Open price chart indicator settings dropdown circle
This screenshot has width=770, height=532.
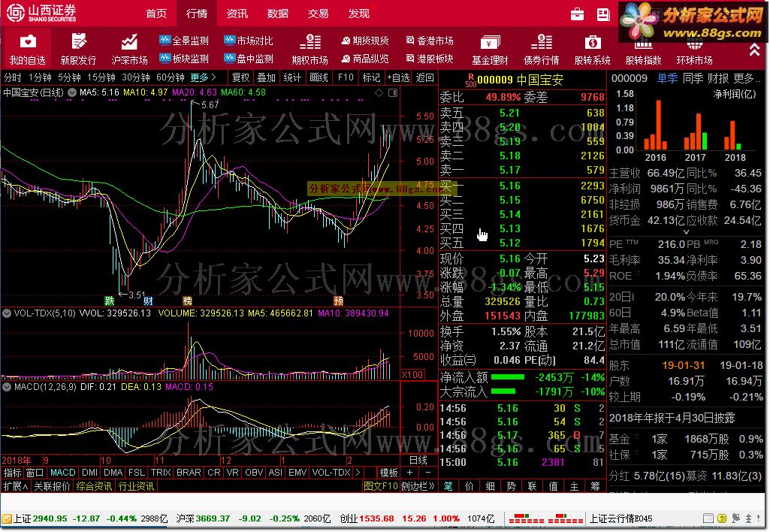(72, 92)
